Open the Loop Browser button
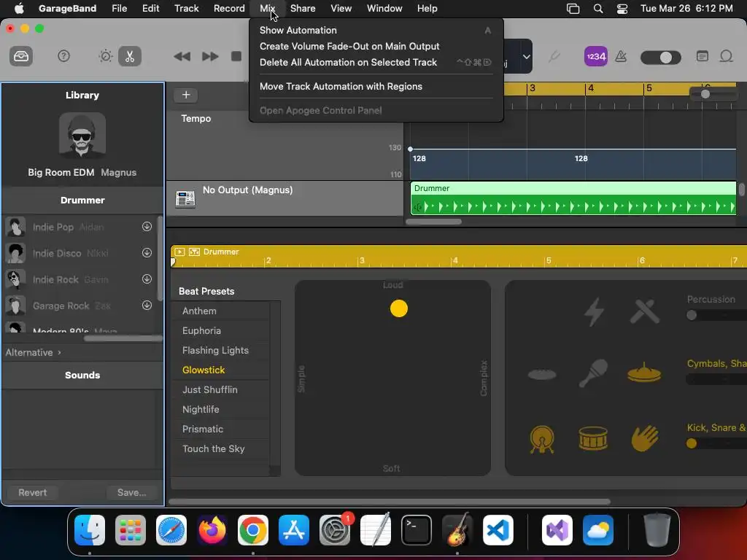The image size is (747, 560). click(x=726, y=56)
